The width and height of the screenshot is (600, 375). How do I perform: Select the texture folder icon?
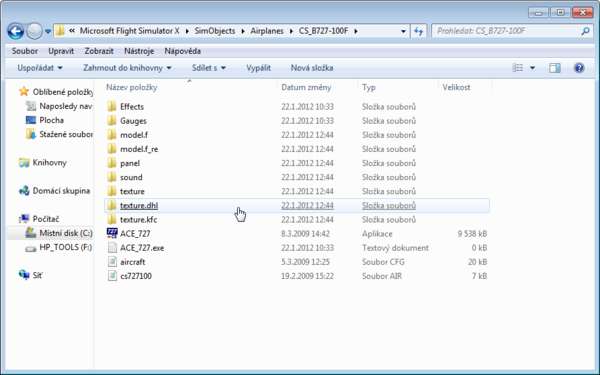tap(112, 191)
